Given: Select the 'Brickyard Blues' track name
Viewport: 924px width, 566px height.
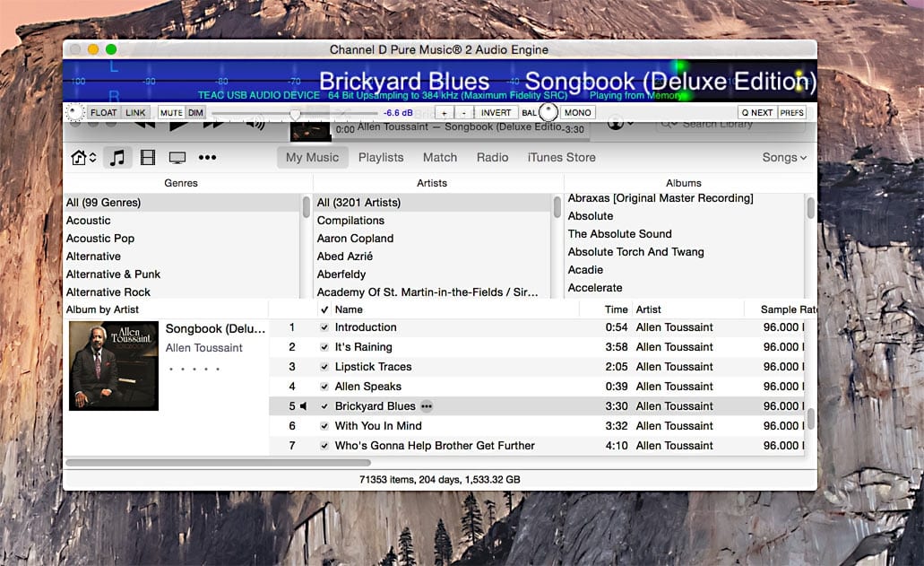Looking at the screenshot, I should [x=375, y=406].
